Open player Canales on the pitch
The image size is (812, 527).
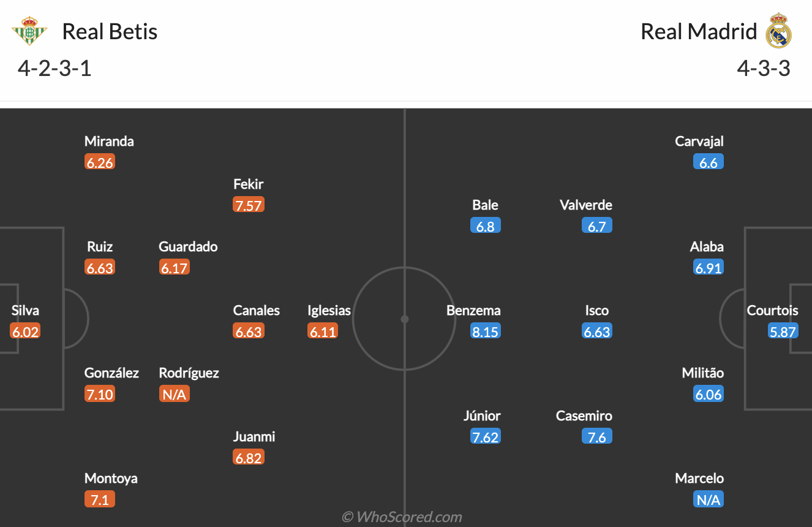(x=256, y=311)
